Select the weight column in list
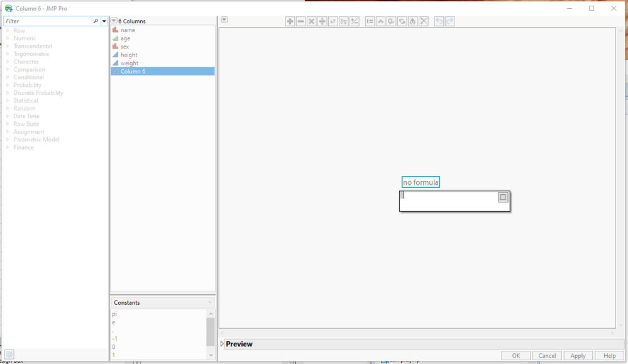Screen dimensions: 628x364 click(x=163, y=63)
